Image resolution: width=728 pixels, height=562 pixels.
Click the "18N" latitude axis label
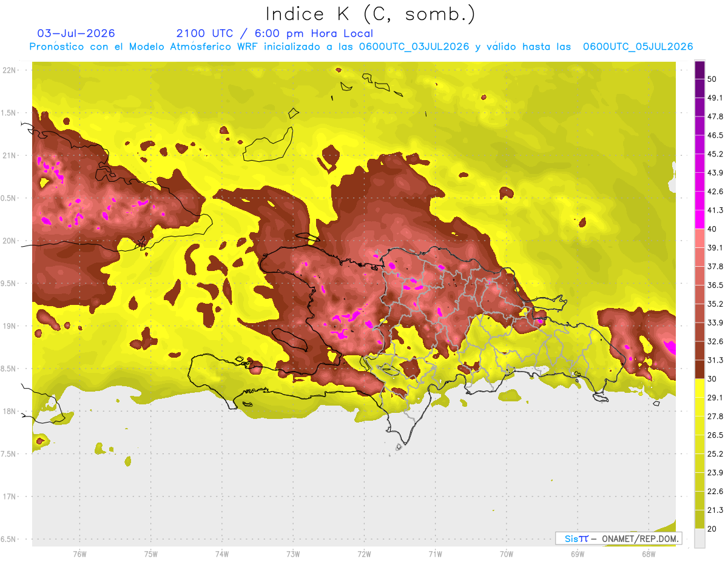(10, 411)
